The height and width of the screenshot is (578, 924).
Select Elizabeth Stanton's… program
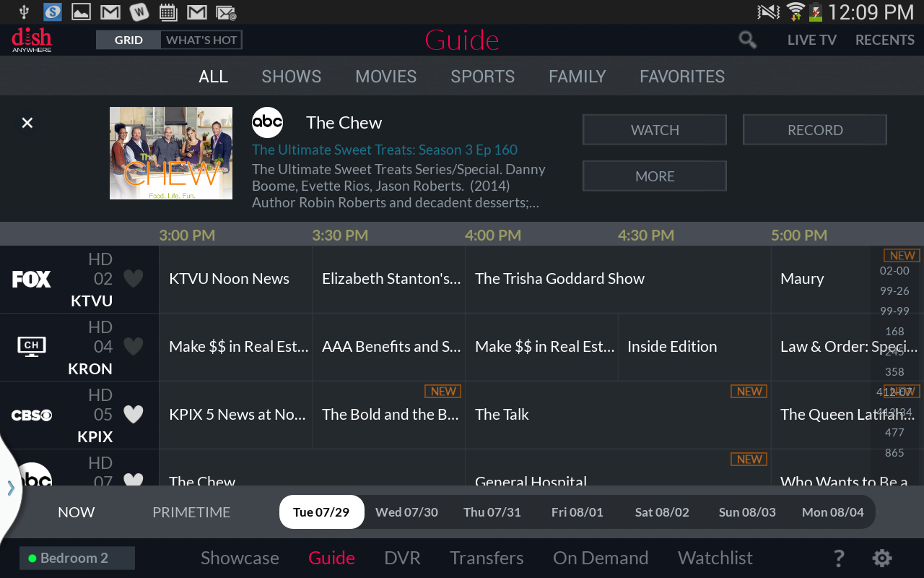[388, 279]
